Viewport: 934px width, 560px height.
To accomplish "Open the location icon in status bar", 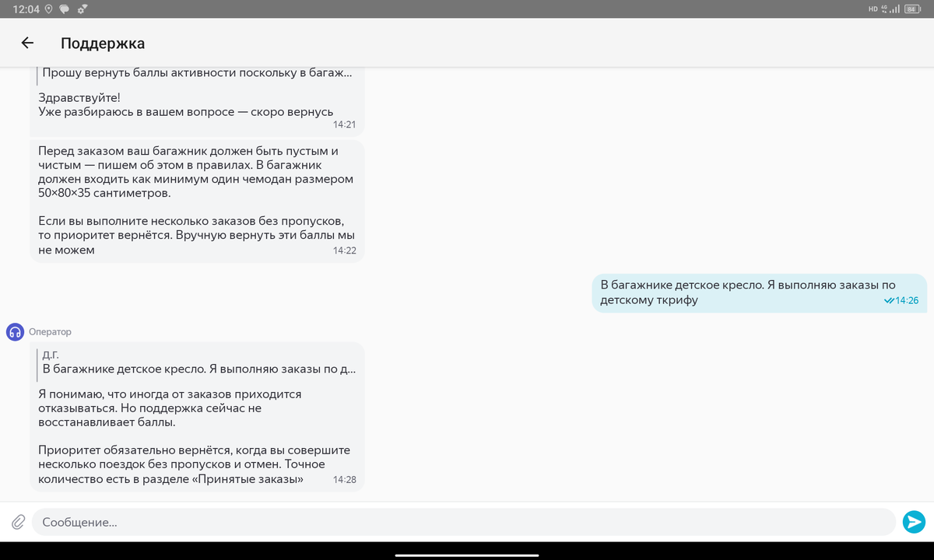I will (49, 9).
